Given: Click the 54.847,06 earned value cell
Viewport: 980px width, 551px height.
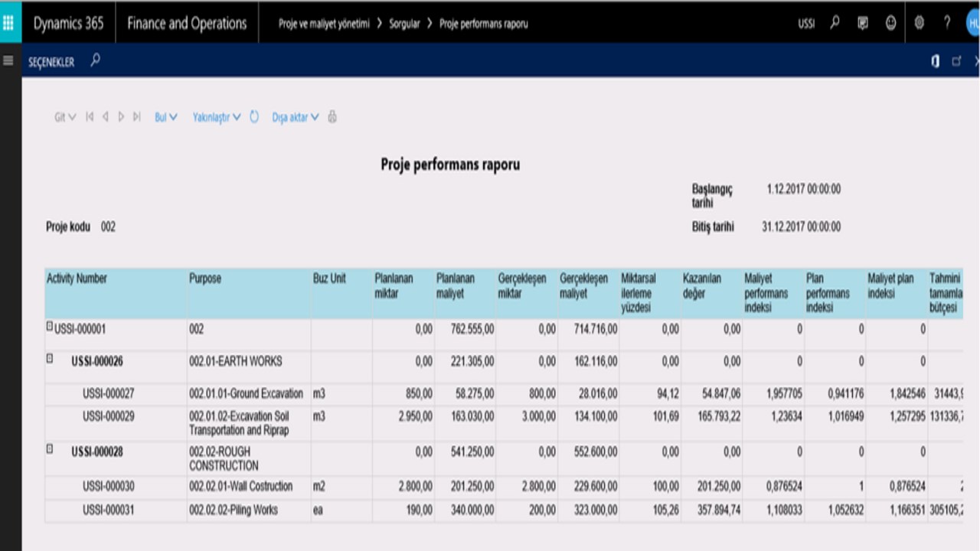Looking at the screenshot, I should pyautogui.click(x=721, y=393).
